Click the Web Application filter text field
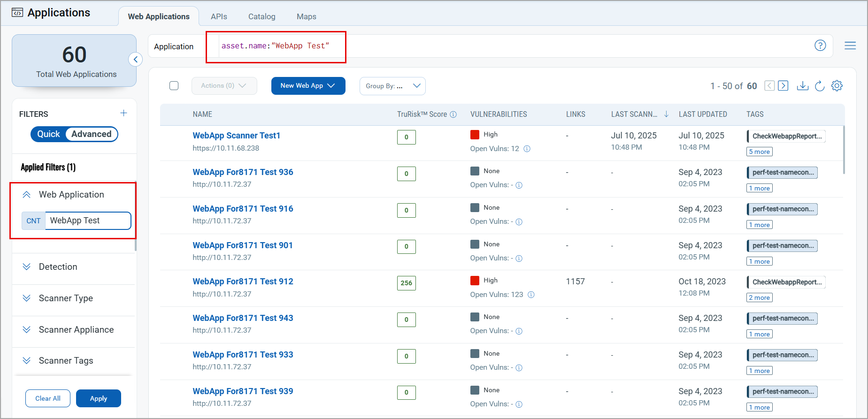The height and width of the screenshot is (419, 868). (87, 221)
